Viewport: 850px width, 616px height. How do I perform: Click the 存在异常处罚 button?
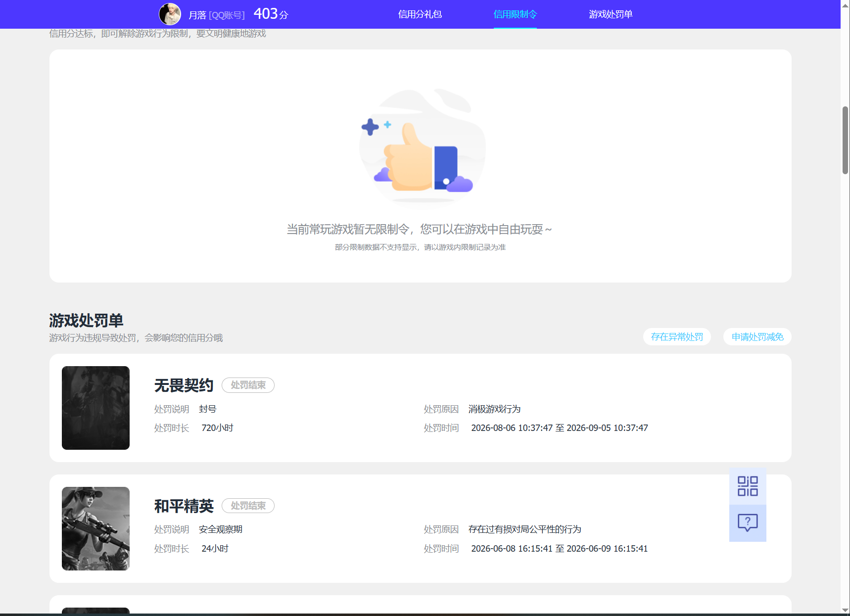tap(677, 337)
